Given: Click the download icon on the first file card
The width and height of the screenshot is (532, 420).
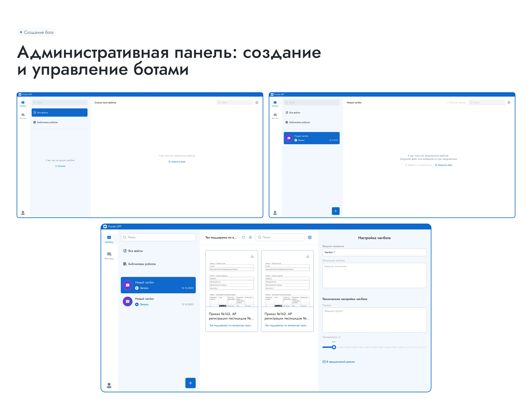Looking at the screenshot, I should tap(252, 256).
